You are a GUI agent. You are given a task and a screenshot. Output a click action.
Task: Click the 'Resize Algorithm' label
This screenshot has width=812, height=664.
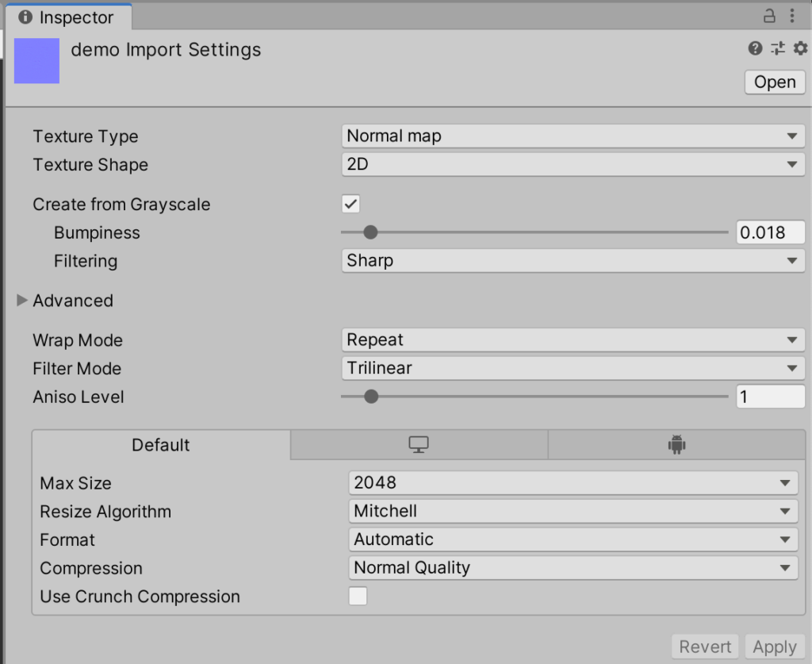[105, 512]
